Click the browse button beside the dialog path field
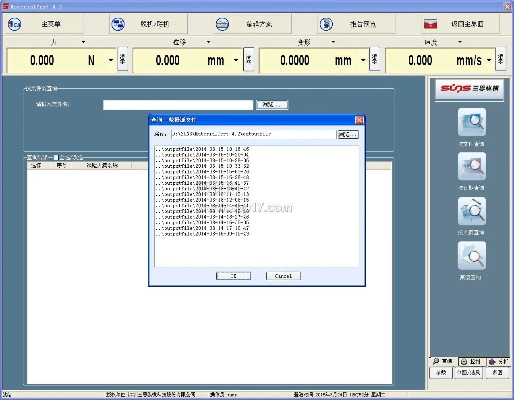 [348, 134]
